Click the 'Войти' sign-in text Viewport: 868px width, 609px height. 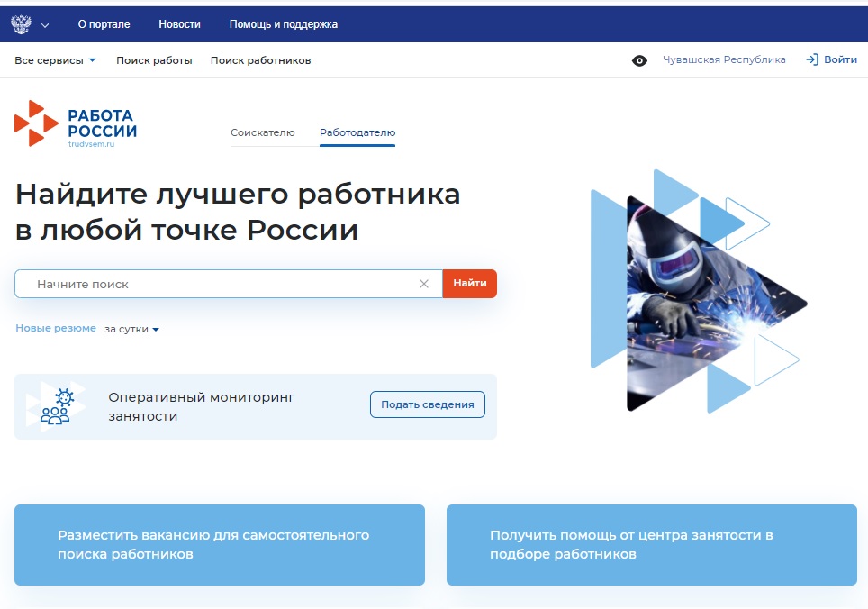click(x=840, y=59)
